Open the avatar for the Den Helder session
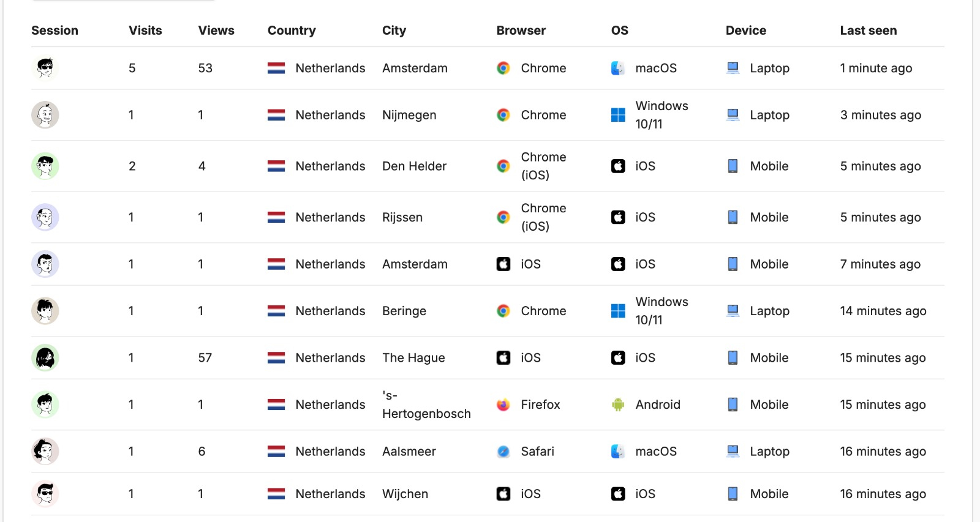The image size is (980, 522). pos(45,166)
